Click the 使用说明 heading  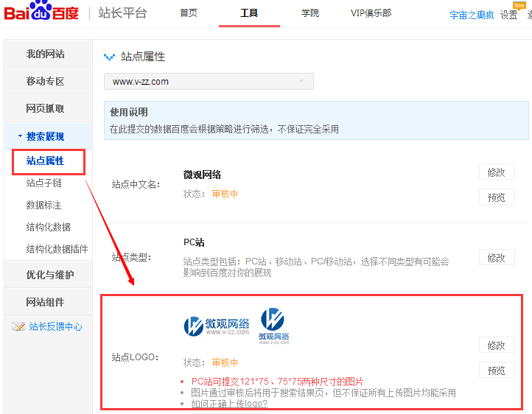129,112
